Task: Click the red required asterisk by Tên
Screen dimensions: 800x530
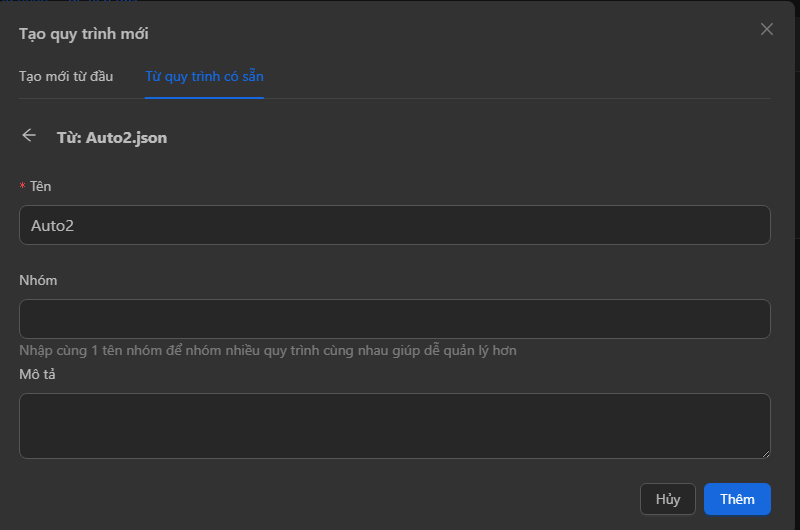Action: click(x=22, y=187)
